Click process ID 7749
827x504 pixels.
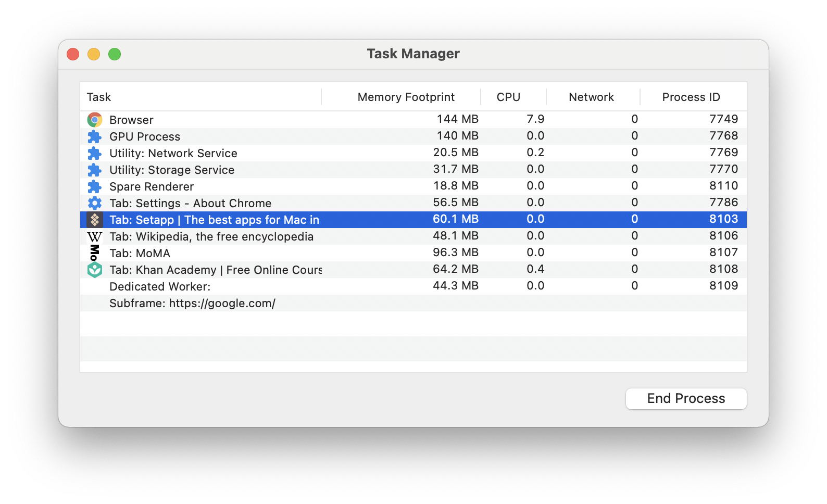coord(724,119)
